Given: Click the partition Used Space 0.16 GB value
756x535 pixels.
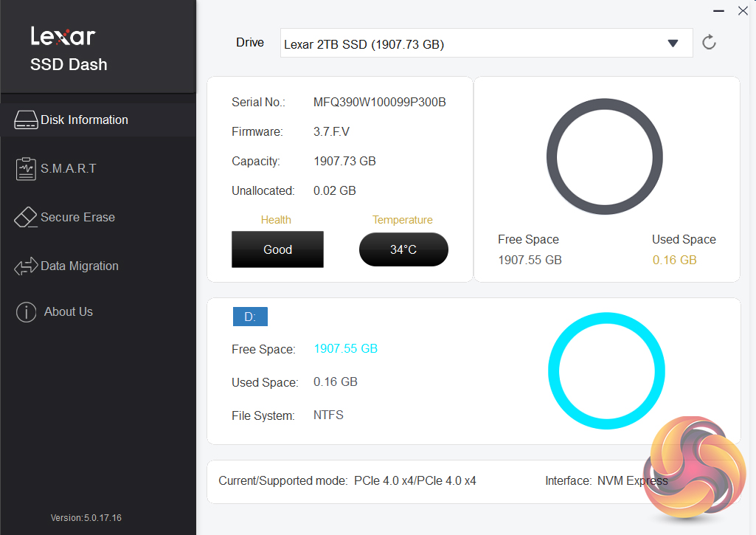Looking at the screenshot, I should (336, 382).
